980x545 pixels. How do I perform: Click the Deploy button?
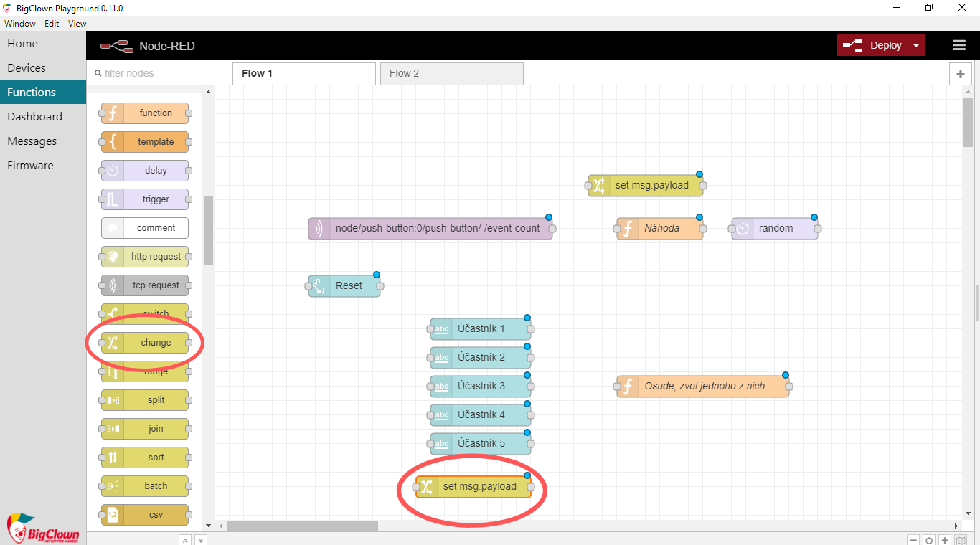pyautogui.click(x=873, y=45)
